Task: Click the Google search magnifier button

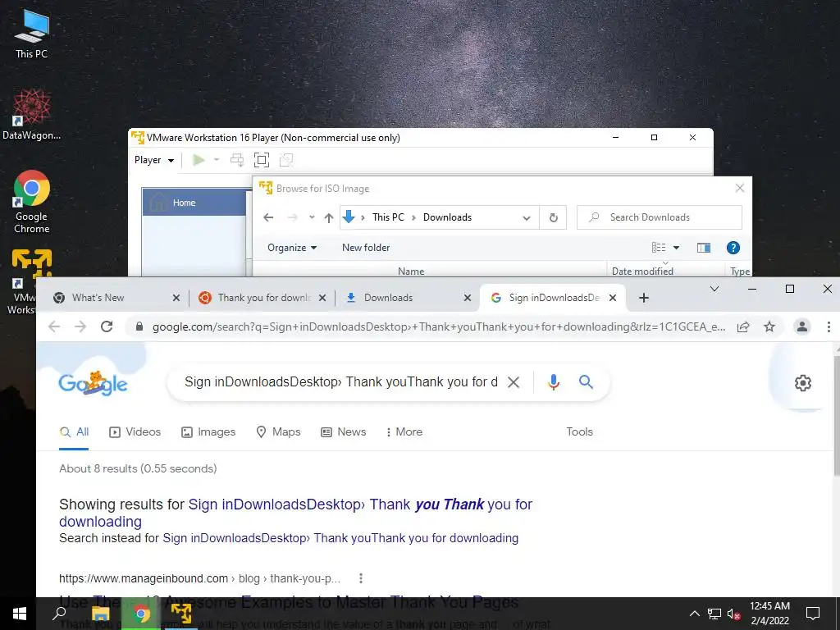Action: pos(586,382)
